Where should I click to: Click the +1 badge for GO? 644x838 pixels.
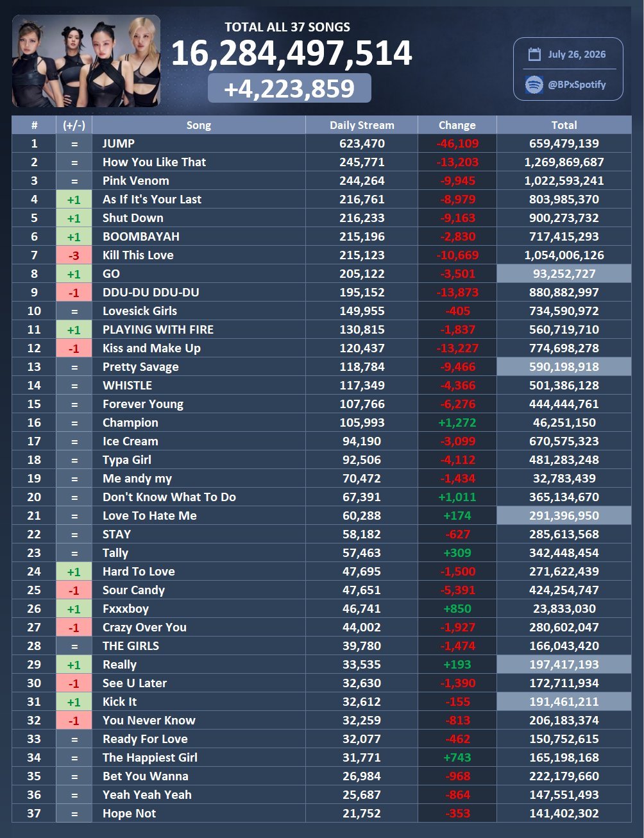(74, 274)
